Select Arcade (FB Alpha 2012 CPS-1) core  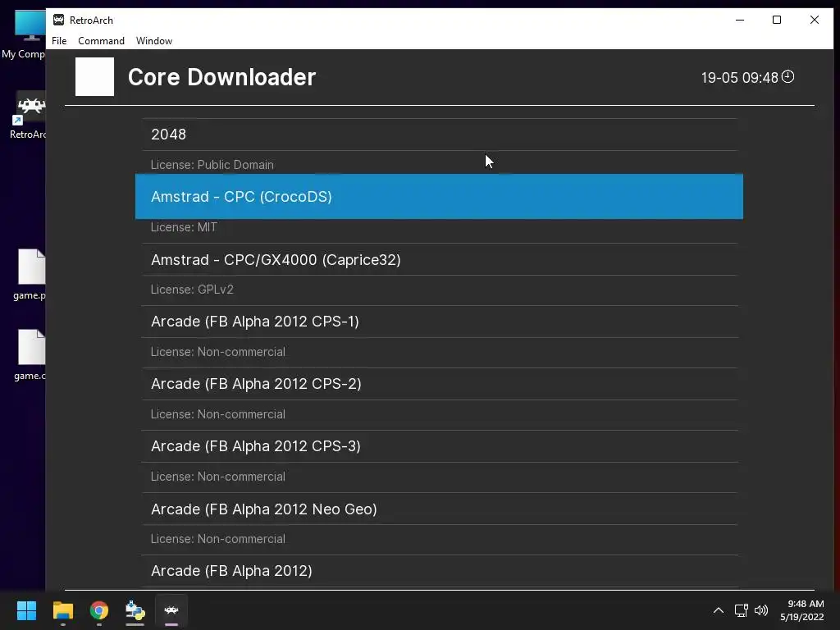(x=440, y=322)
